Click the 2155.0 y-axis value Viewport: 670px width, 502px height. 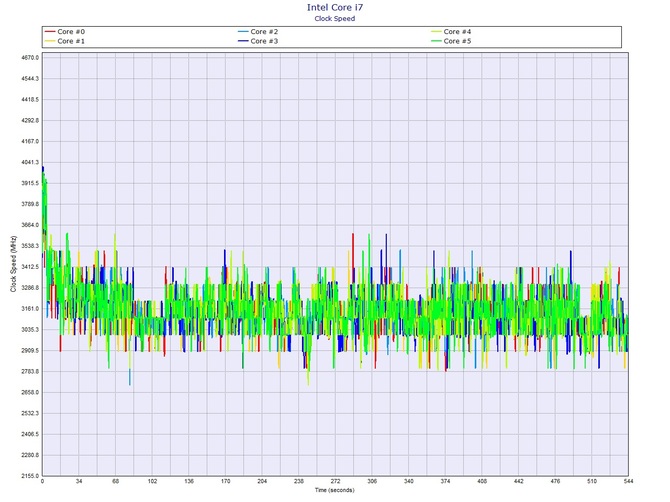(x=30, y=476)
